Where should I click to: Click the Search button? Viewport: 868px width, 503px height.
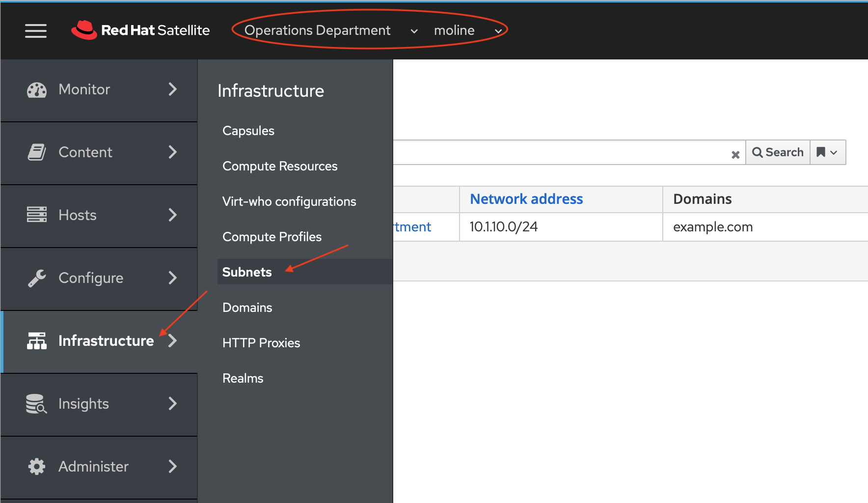pos(778,152)
